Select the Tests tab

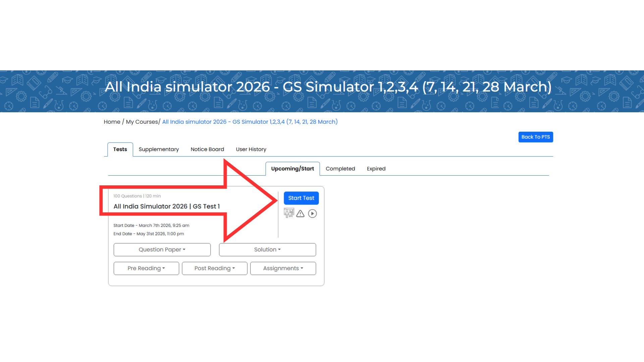pyautogui.click(x=120, y=149)
